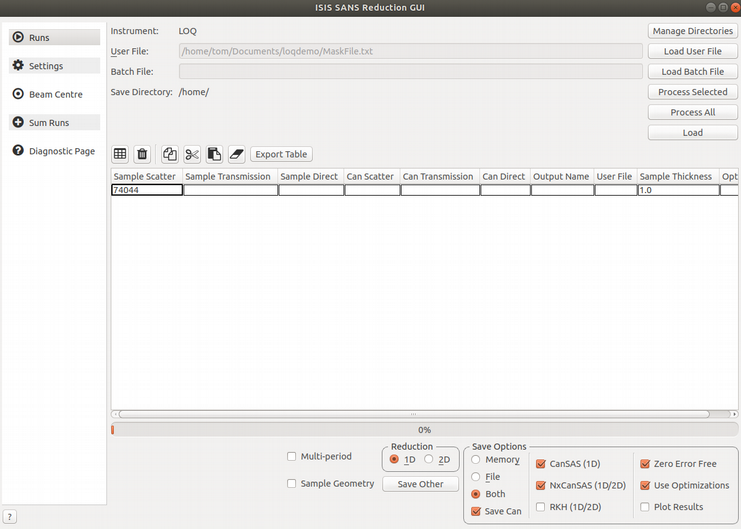741x529 pixels.
Task: Click the Sample Transmission cell in first row
Action: click(x=231, y=190)
